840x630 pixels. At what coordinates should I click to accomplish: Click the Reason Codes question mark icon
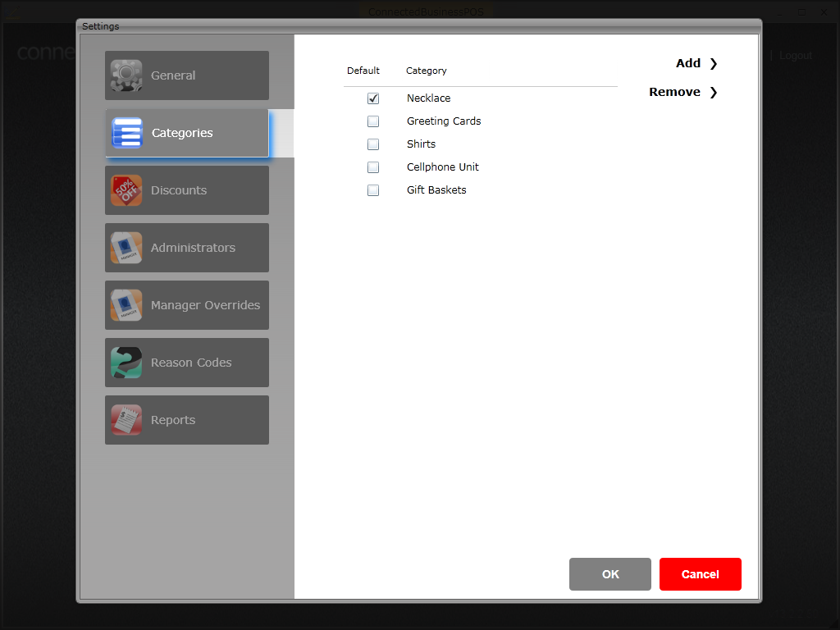pyautogui.click(x=126, y=363)
